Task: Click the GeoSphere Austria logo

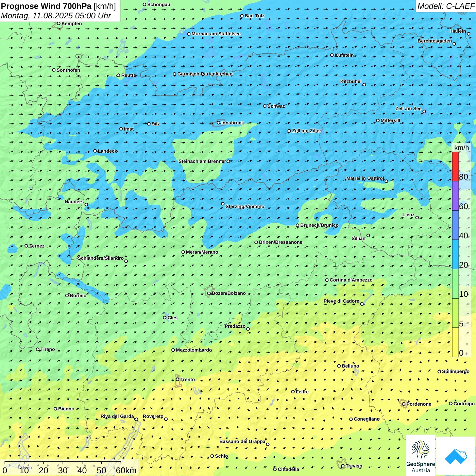Action: point(421,455)
